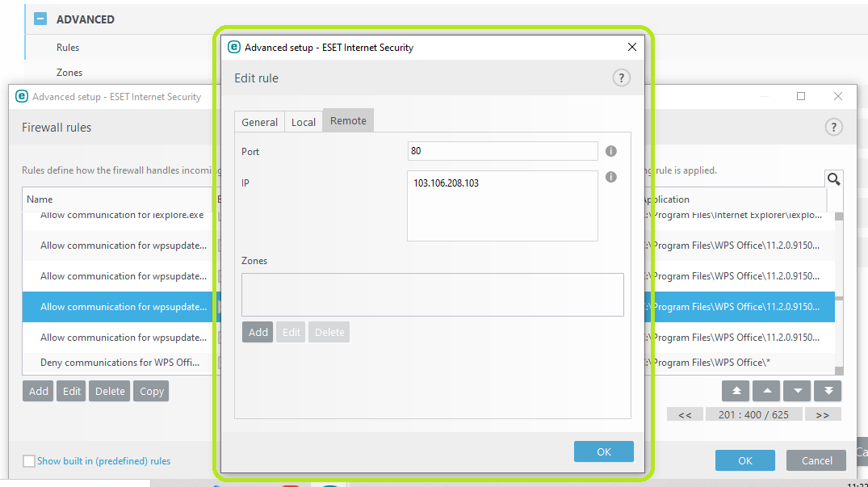The image size is (868, 487).
Task: Cancel the Firewall rules window
Action: click(x=816, y=460)
